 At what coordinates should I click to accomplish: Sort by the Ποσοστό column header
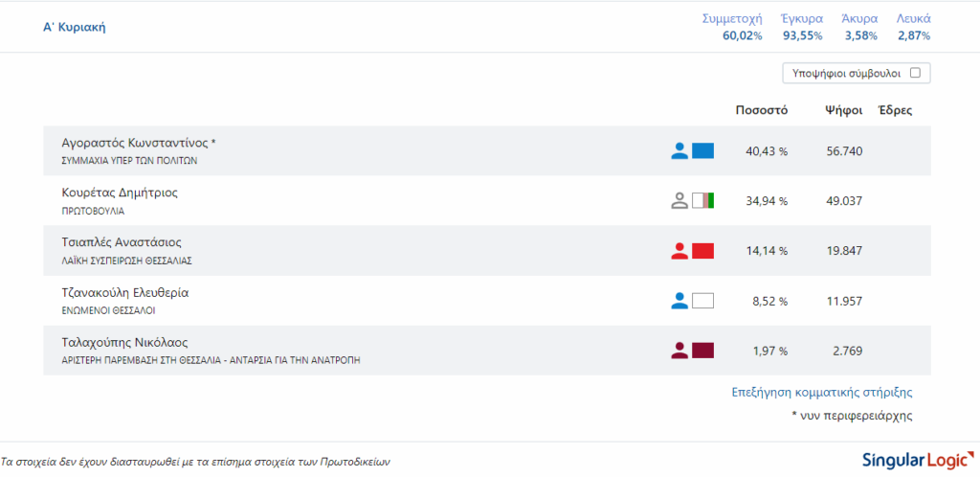pyautogui.click(x=761, y=110)
